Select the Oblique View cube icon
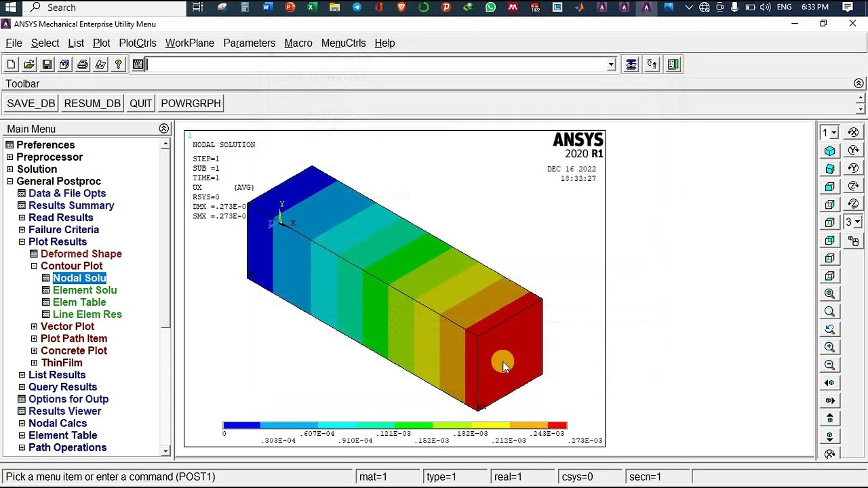Screen dimensions: 868x488 (829, 168)
